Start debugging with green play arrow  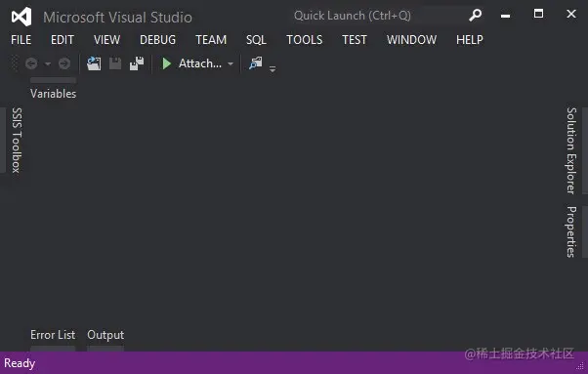click(166, 63)
